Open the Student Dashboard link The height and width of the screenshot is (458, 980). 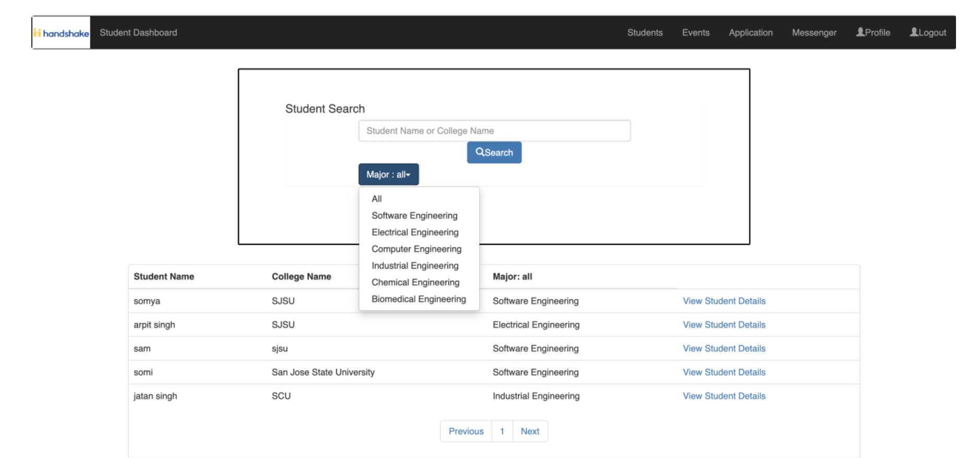pos(138,32)
